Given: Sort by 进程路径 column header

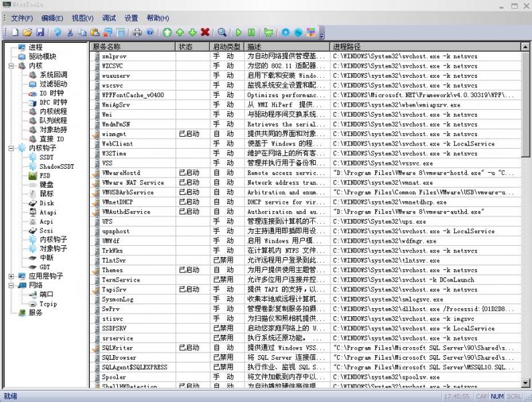Looking at the screenshot, I should [x=425, y=46].
